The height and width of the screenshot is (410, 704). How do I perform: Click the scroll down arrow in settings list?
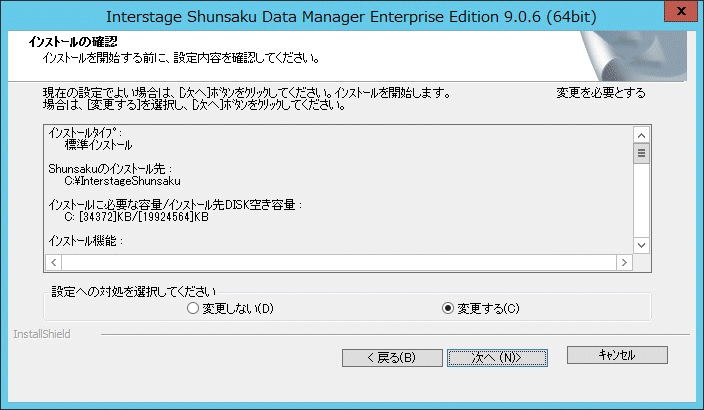click(642, 245)
